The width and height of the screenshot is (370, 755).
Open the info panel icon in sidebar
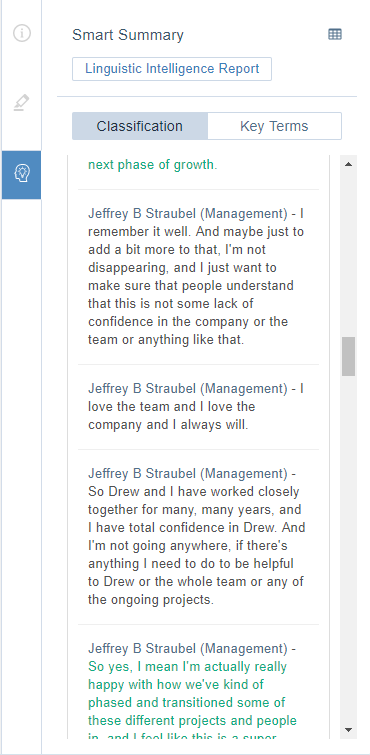(x=22, y=33)
